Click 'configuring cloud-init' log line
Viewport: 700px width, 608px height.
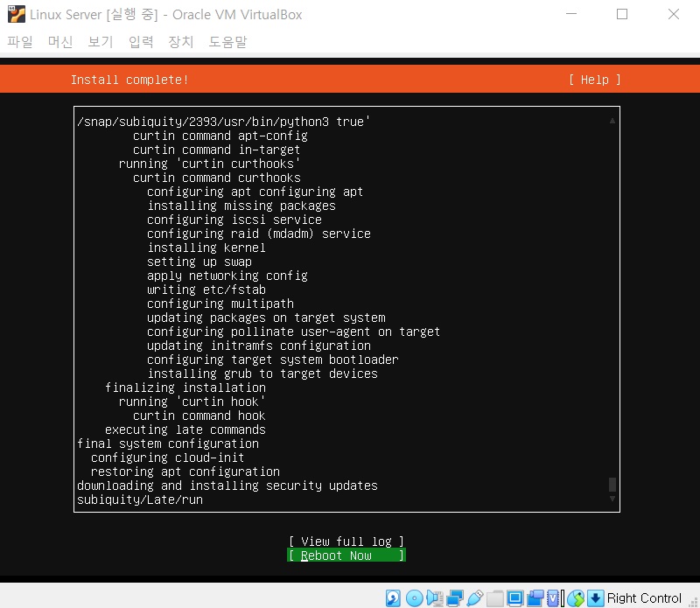coord(167,458)
